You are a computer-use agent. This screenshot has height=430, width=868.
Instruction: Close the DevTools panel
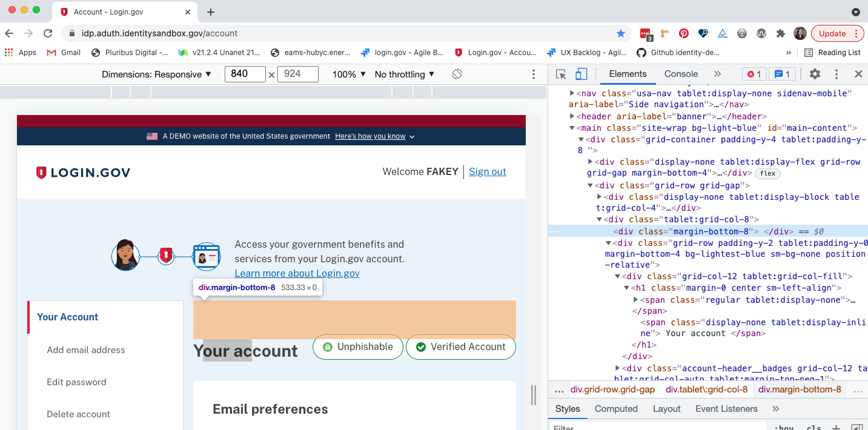point(858,74)
